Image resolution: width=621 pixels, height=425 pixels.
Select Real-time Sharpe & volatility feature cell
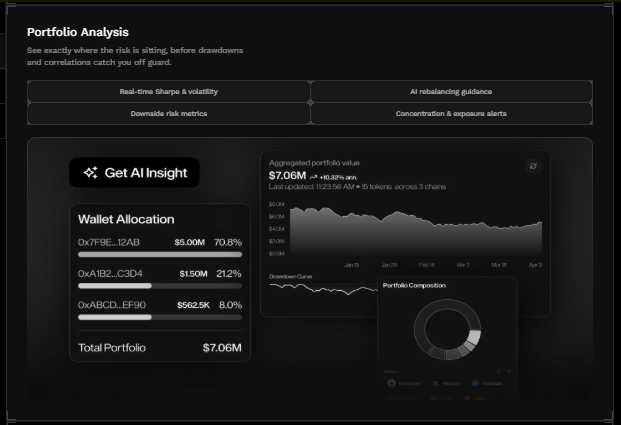pos(169,91)
